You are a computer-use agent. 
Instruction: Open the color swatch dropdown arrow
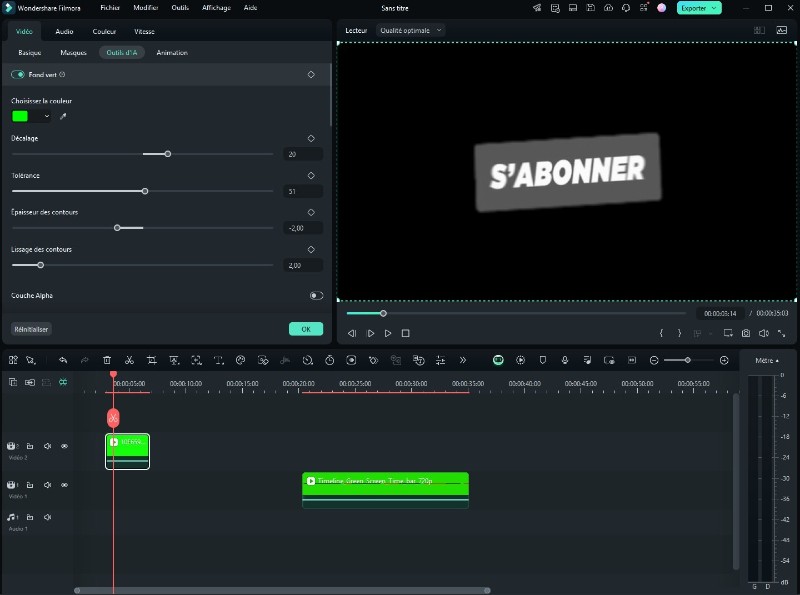click(47, 116)
